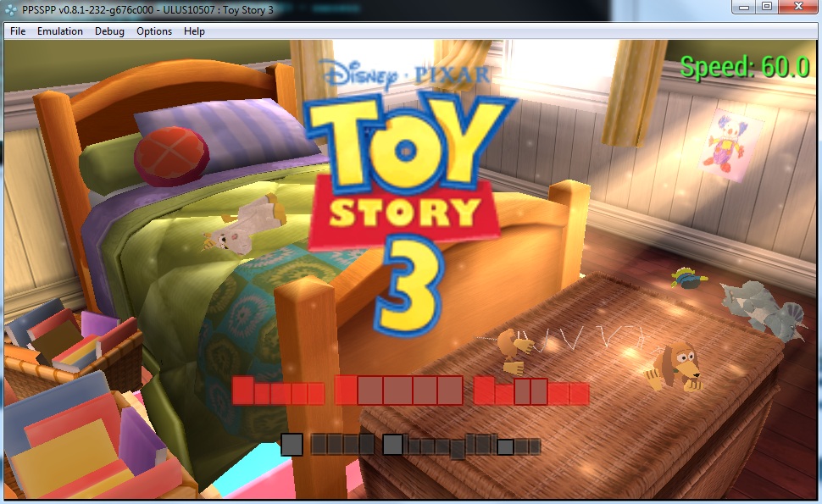Maximize the PPSSPP emulator window
Image resolution: width=822 pixels, height=504 pixels.
767,7
